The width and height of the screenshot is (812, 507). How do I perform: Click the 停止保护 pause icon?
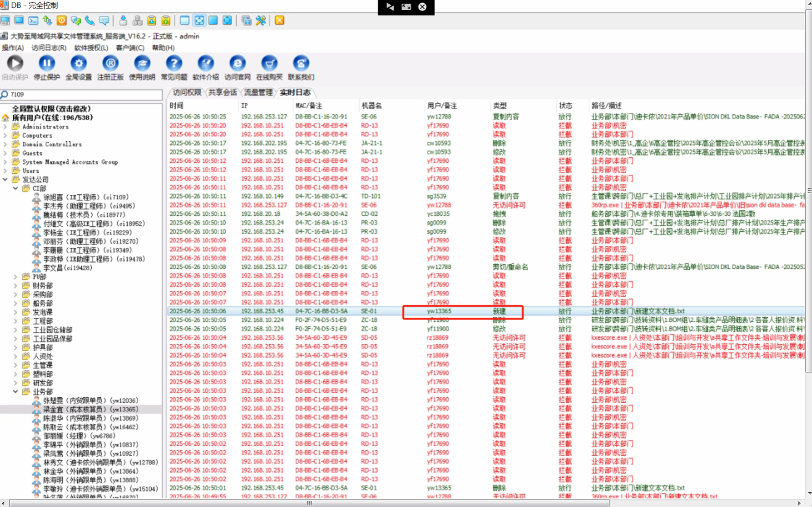point(47,63)
